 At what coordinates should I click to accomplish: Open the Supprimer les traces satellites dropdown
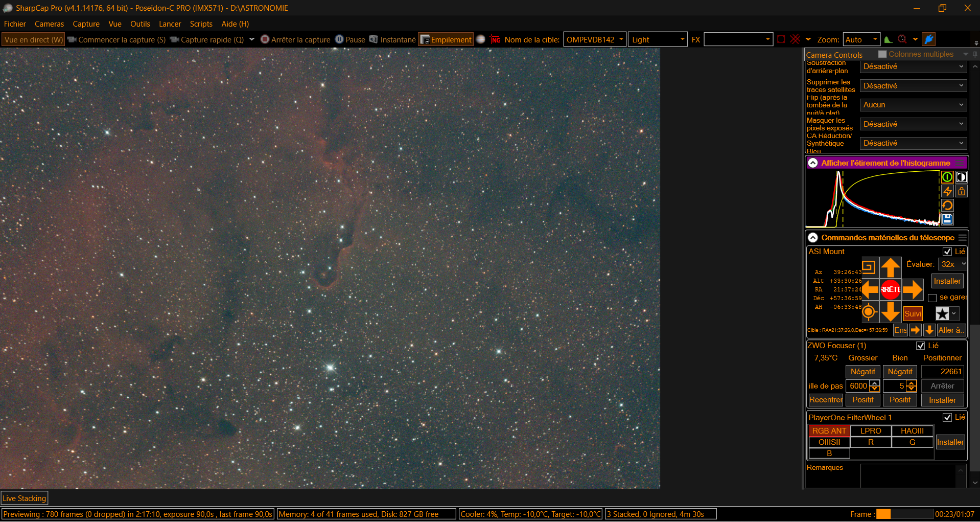(x=913, y=86)
